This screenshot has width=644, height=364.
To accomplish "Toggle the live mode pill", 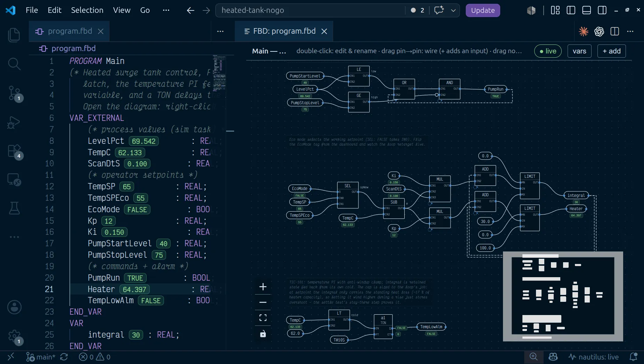I will pos(548,51).
